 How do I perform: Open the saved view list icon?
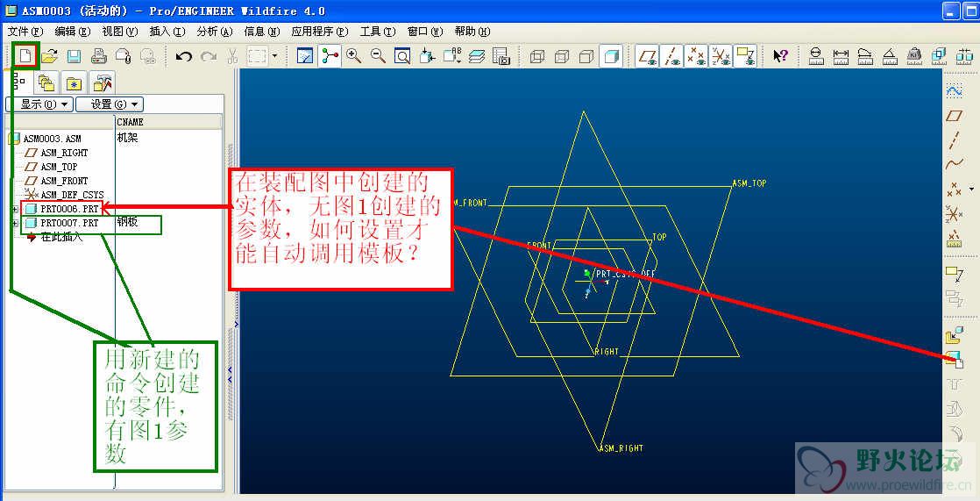coord(452,56)
